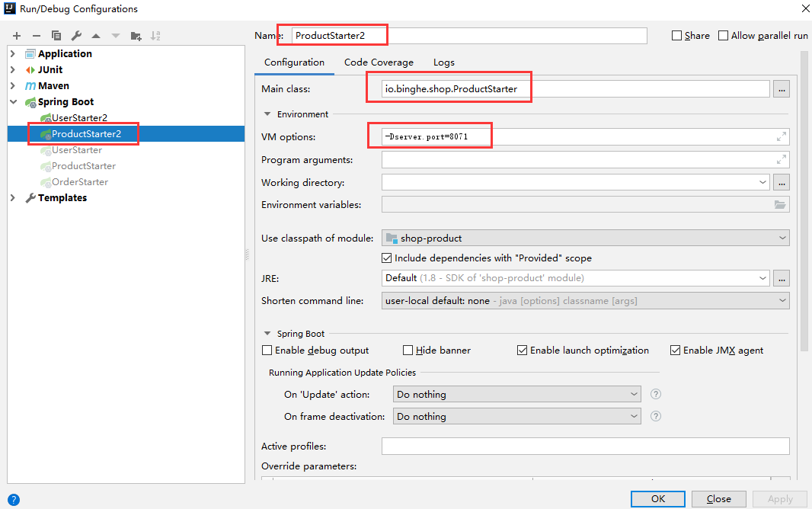Click the Move into new folder icon
The height and width of the screenshot is (509, 812).
(x=136, y=36)
